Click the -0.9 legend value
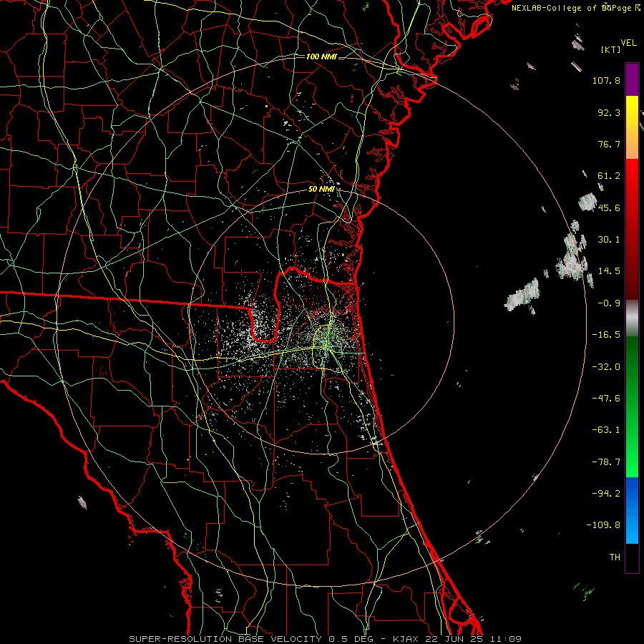The height and width of the screenshot is (644, 644). click(x=609, y=303)
